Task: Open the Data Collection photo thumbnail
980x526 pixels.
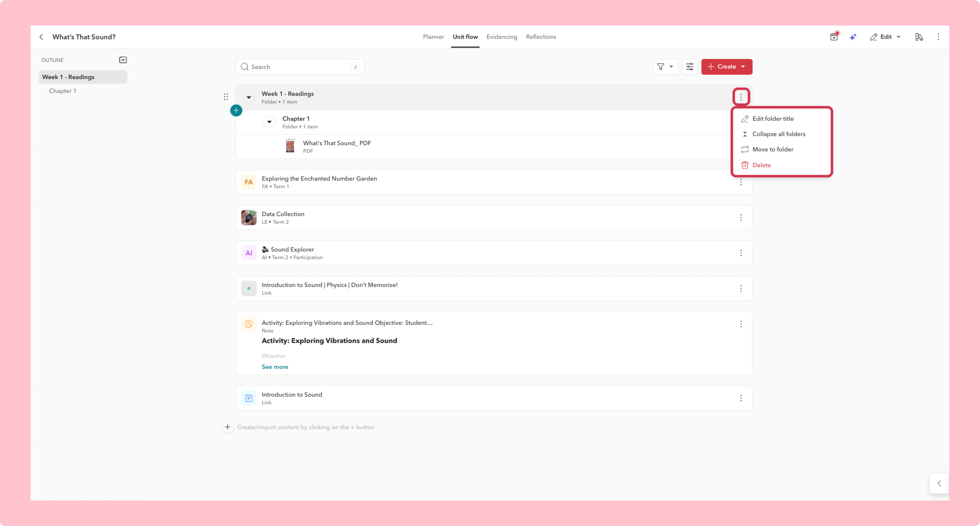Action: [249, 217]
